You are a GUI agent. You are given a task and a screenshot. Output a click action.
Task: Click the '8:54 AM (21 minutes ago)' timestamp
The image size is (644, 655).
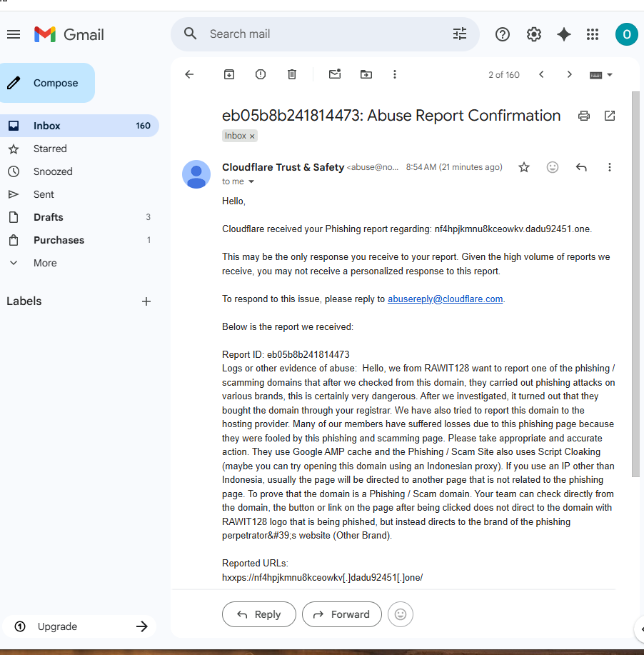pyautogui.click(x=454, y=167)
